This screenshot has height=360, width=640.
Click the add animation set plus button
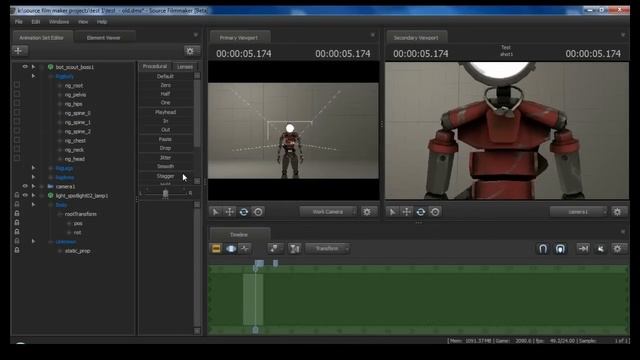pos(19,51)
